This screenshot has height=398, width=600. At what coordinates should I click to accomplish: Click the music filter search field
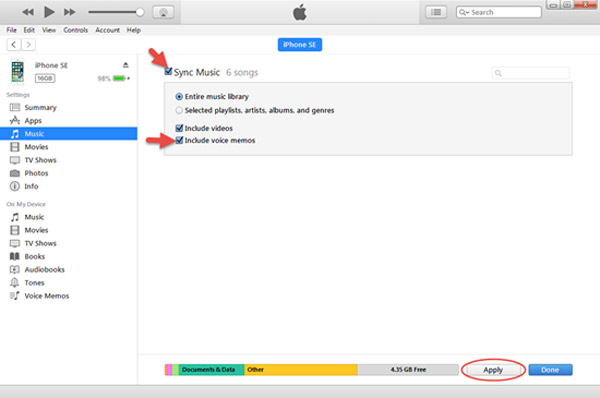point(530,73)
